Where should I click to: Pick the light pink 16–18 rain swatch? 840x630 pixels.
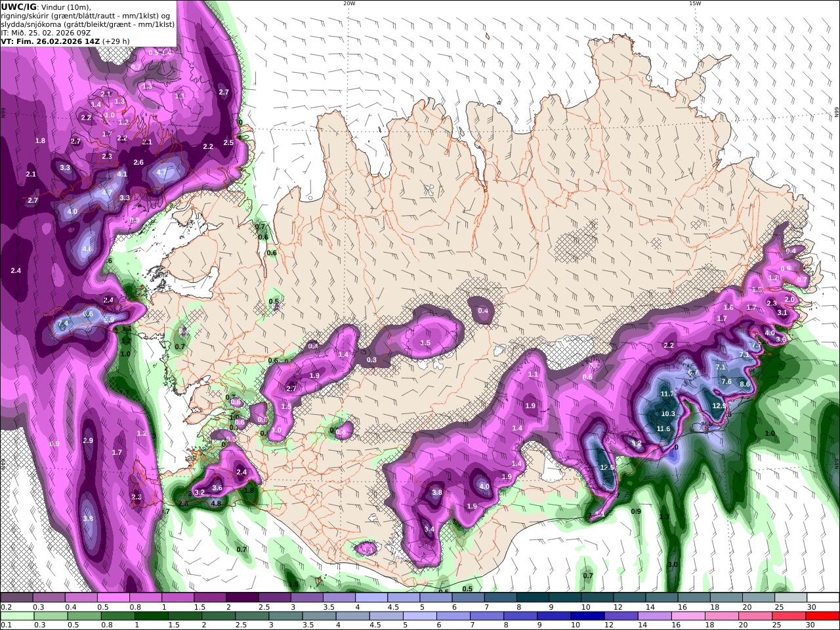[688, 616]
